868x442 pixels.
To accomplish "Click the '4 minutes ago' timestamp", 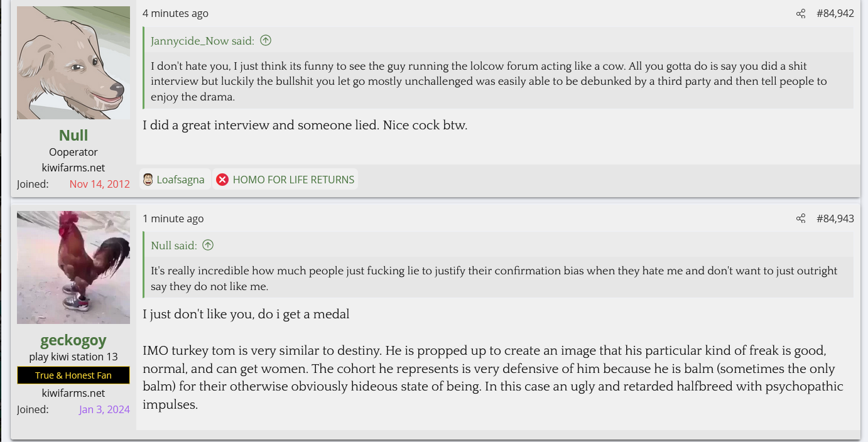I will (x=175, y=13).
